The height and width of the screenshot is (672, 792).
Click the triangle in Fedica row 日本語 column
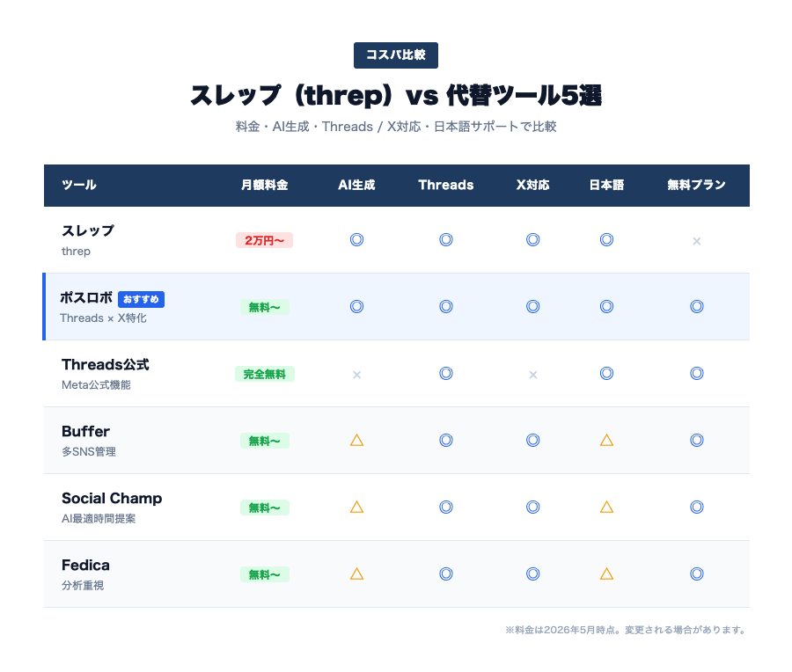pyautogui.click(x=606, y=574)
